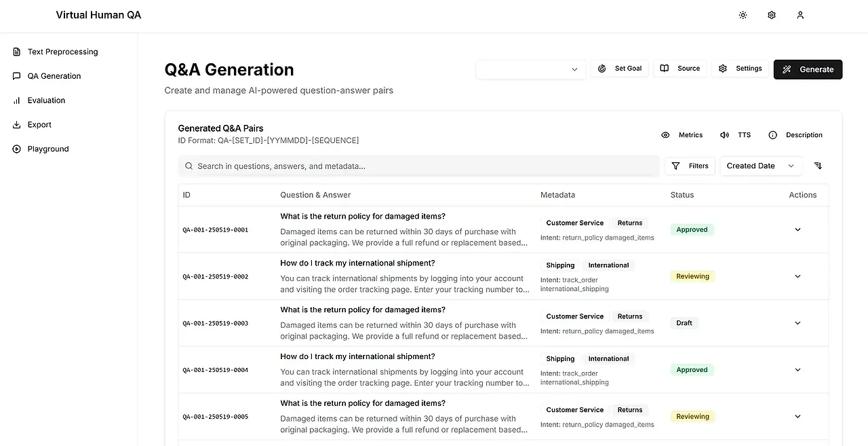Open the empty dropdown next to Set Goal
This screenshot has height=446, width=868.
(530, 69)
